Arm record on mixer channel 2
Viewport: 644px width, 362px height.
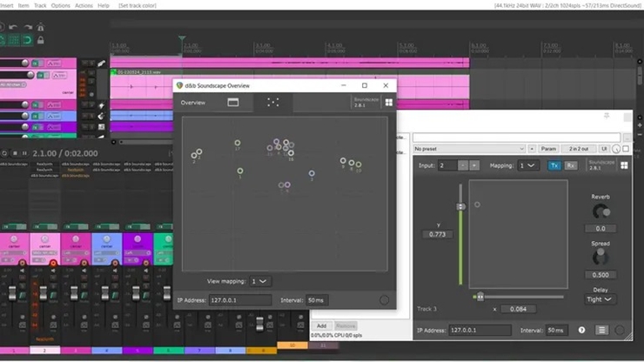pos(53,263)
